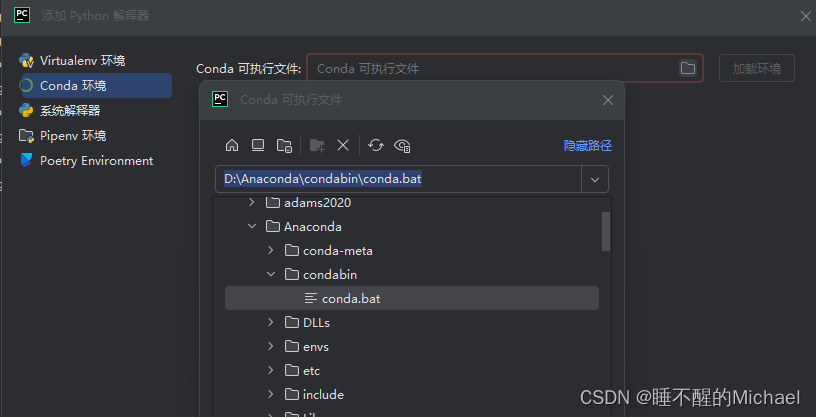Close the 添加 Python 解释器 window

click(805, 16)
